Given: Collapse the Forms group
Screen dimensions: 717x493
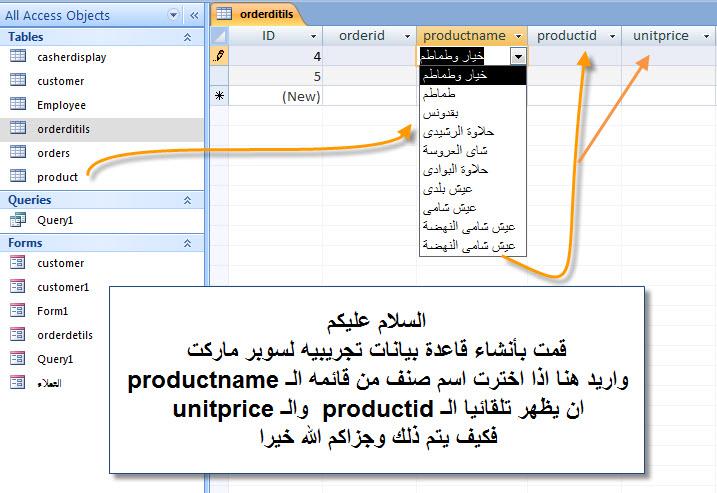Looking at the screenshot, I should pyautogui.click(x=187, y=243).
